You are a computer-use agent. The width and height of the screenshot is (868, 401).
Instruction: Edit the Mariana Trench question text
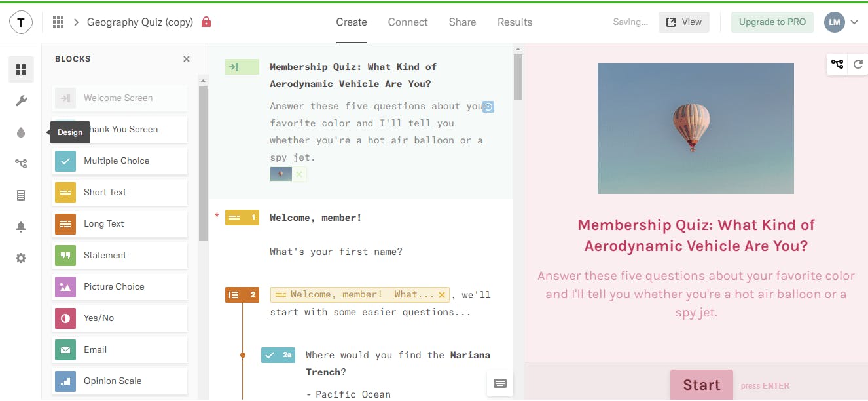coord(398,364)
